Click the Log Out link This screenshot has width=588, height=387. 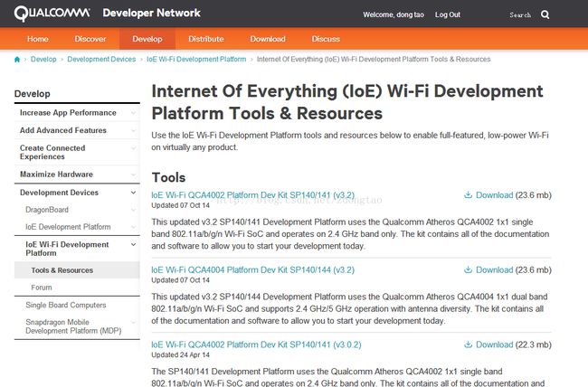coord(448,14)
